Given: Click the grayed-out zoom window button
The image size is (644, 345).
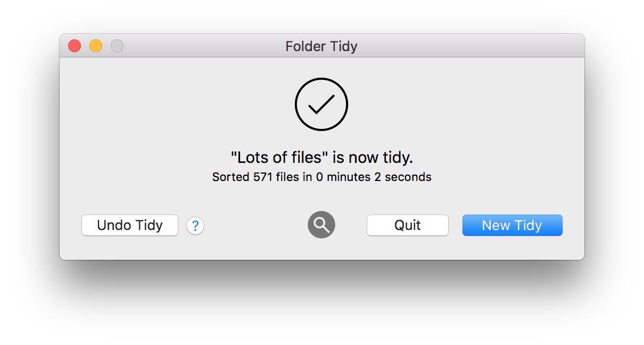Looking at the screenshot, I should click(x=117, y=46).
